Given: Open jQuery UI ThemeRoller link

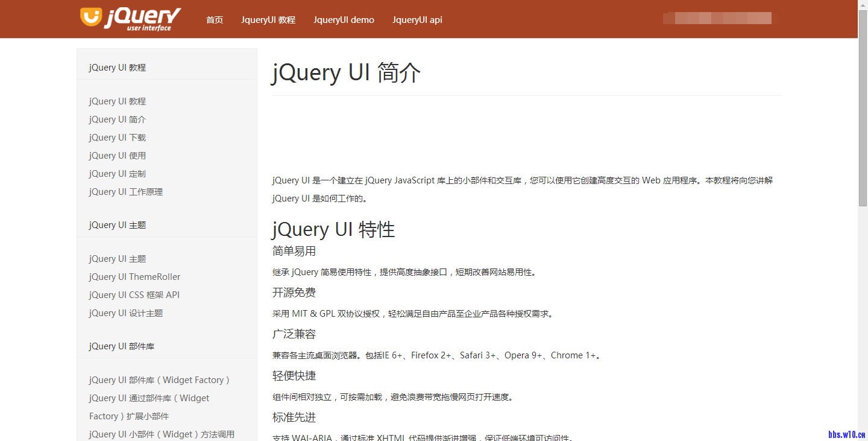Looking at the screenshot, I should (134, 277).
